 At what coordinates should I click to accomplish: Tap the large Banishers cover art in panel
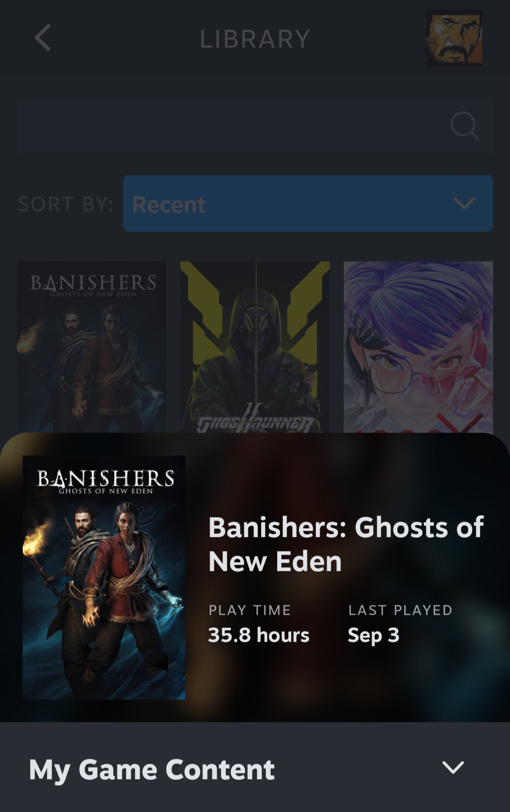click(104, 577)
